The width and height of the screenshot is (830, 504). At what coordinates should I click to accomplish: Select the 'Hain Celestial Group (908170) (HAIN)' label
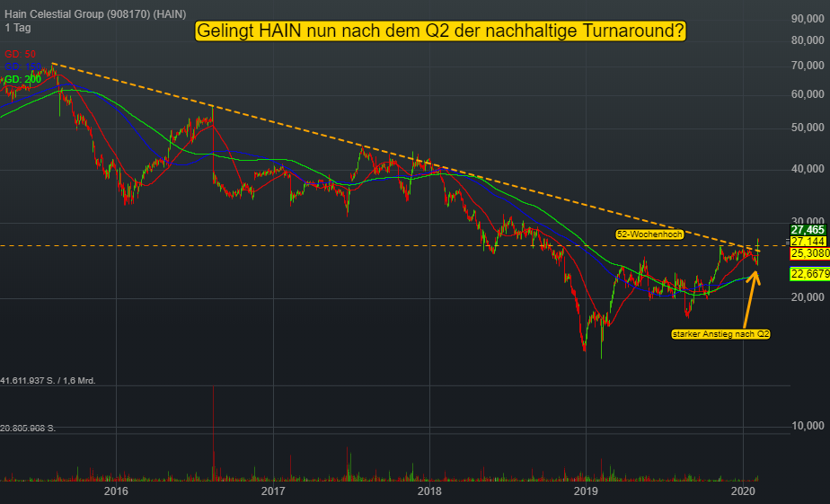point(95,14)
